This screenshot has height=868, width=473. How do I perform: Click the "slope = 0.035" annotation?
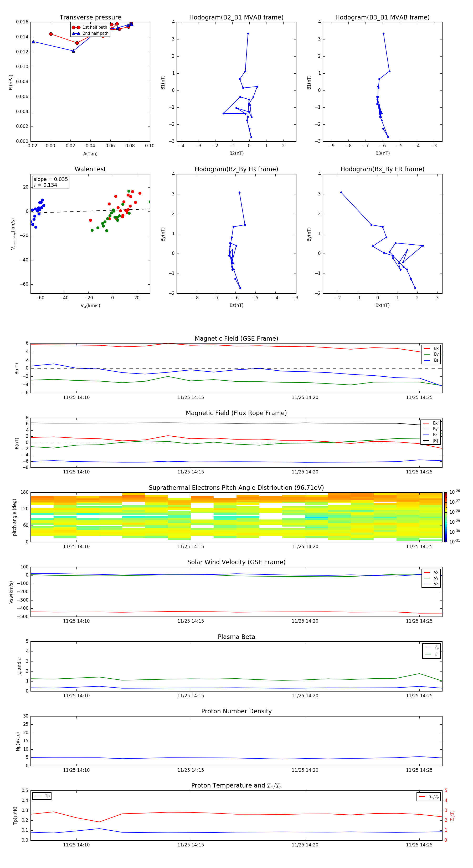[x=51, y=179]
